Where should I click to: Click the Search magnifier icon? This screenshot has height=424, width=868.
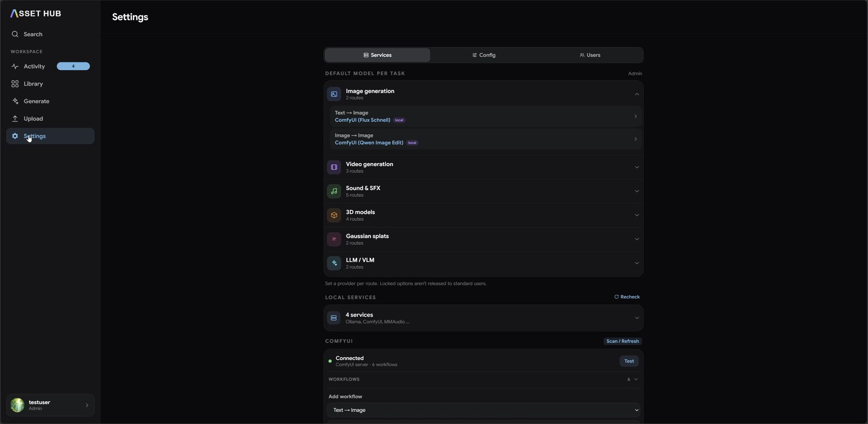pyautogui.click(x=15, y=34)
